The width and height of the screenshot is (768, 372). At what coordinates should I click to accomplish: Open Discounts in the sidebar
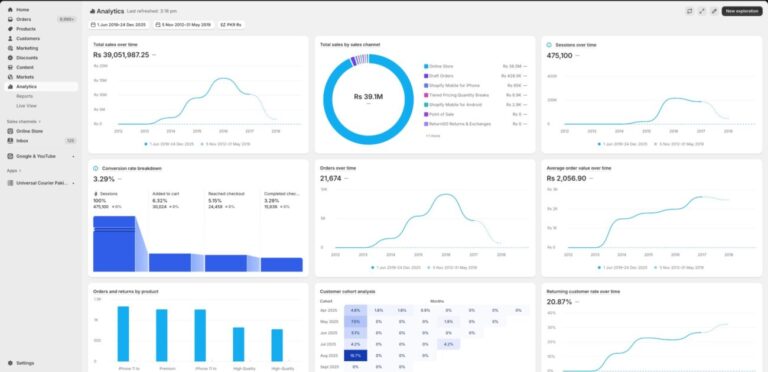coord(41,58)
